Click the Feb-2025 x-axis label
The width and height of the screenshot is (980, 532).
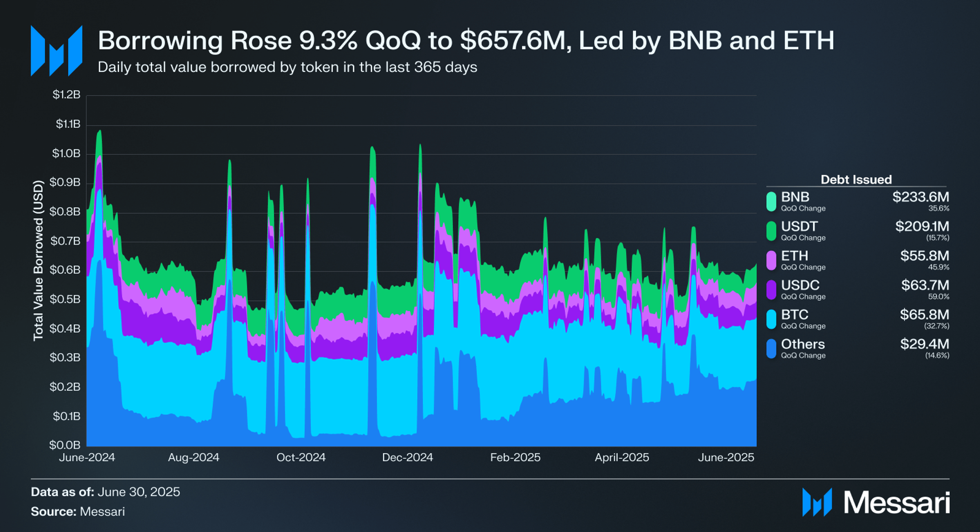coord(515,457)
